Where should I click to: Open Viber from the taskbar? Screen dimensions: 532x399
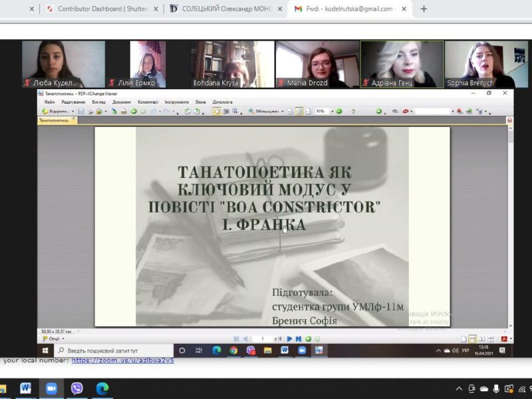tap(76, 389)
